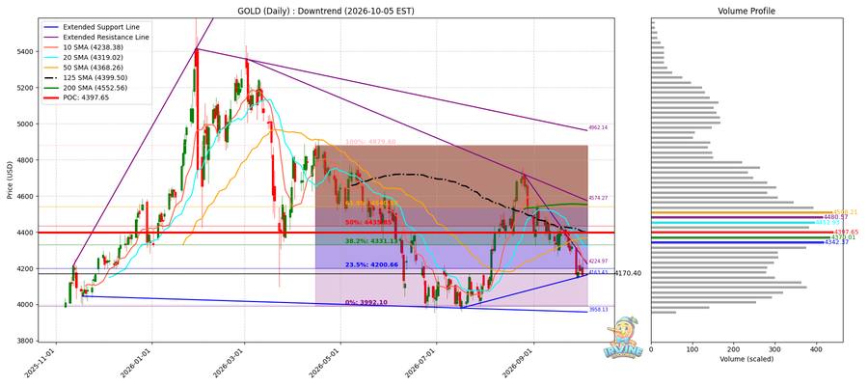Click the orange bar in Volume Profile

(x=742, y=212)
